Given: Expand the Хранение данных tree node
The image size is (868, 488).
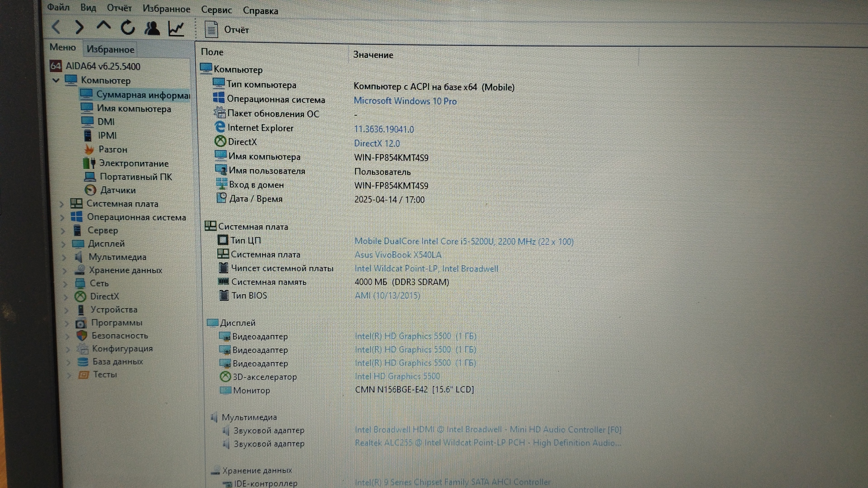Looking at the screenshot, I should pos(65,271).
